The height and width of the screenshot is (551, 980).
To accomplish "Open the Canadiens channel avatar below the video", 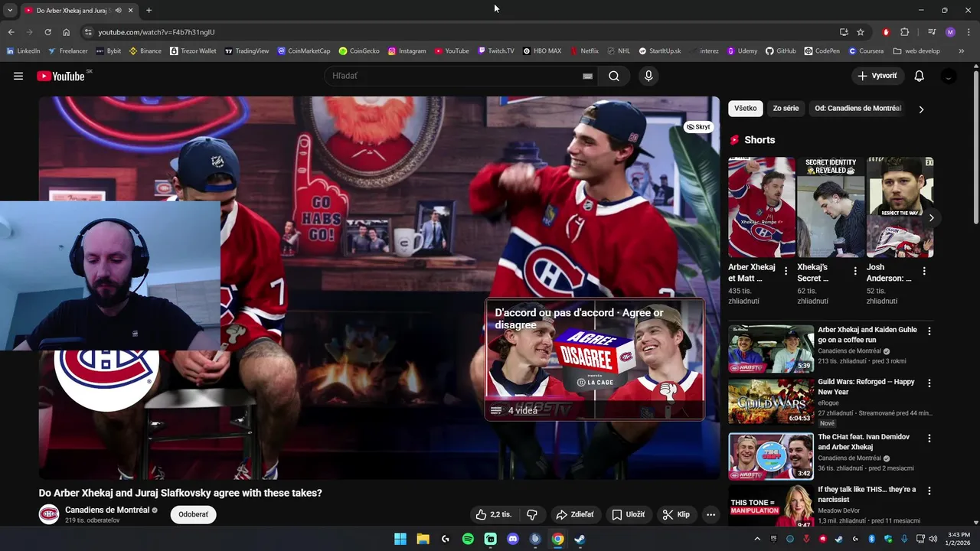I will (49, 514).
